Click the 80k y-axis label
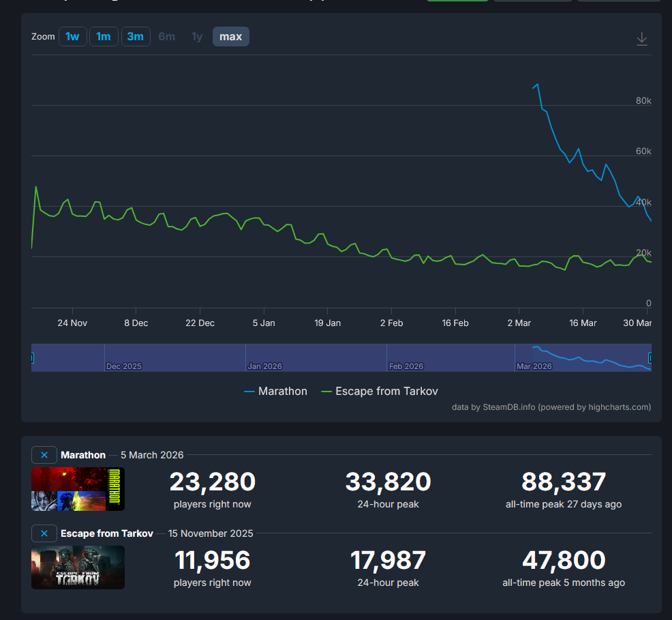The image size is (672, 620). pyautogui.click(x=643, y=100)
